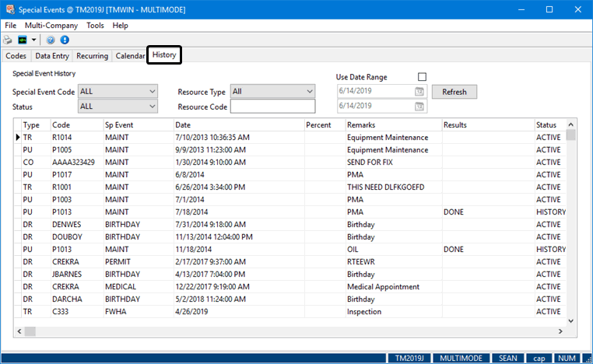
Task: Click the question mark help icon
Action: coord(51,40)
